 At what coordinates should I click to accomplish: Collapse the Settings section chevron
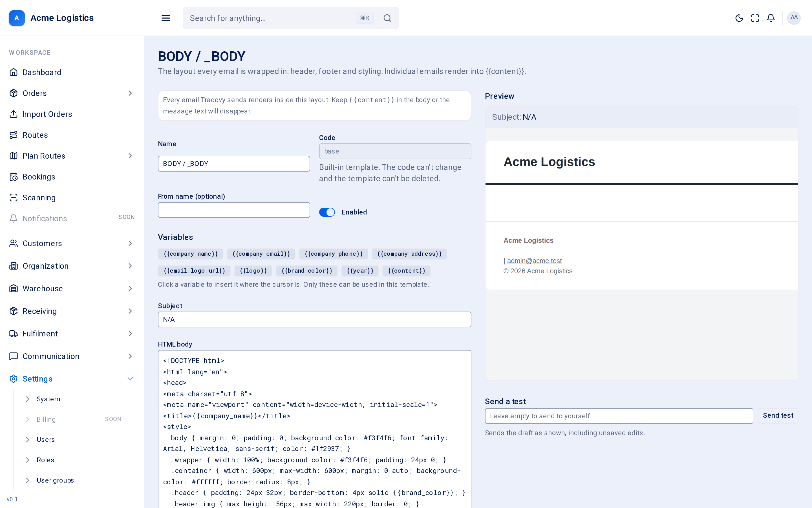(x=130, y=379)
